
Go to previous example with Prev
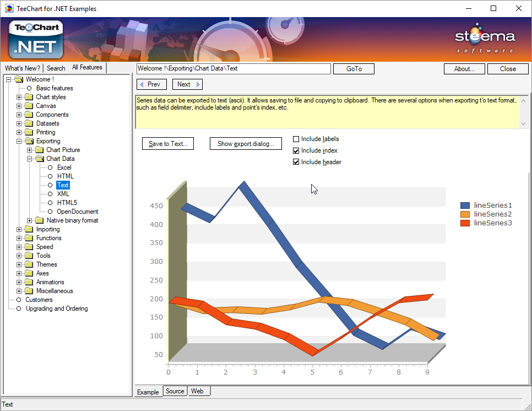pyautogui.click(x=151, y=84)
